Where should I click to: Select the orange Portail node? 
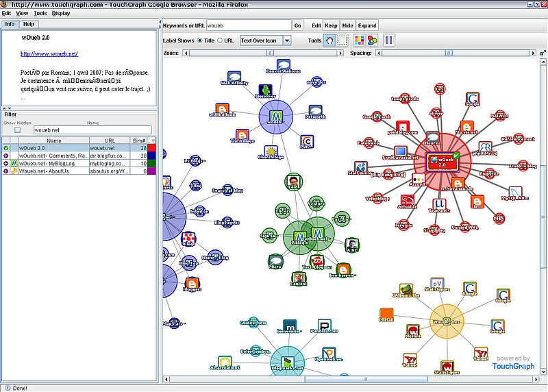(386, 314)
